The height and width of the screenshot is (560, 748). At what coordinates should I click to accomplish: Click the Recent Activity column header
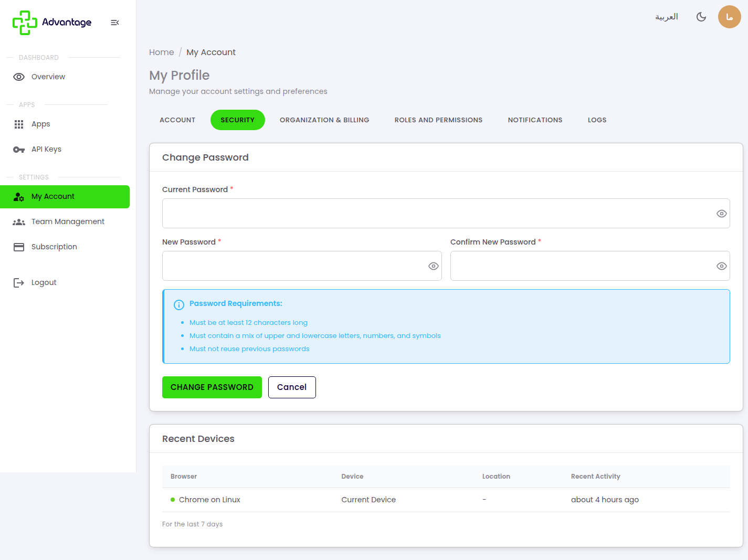click(596, 477)
